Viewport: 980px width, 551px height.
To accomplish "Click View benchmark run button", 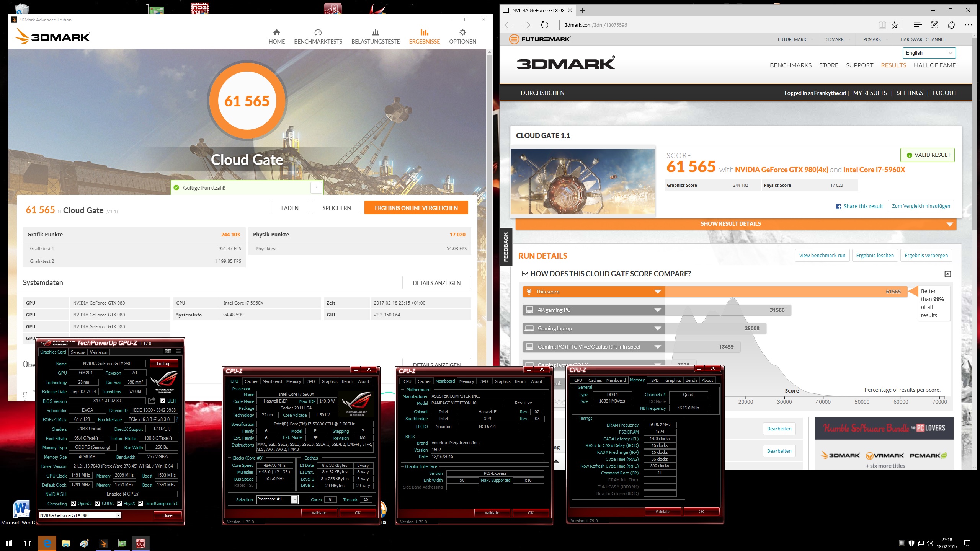I will pos(822,256).
